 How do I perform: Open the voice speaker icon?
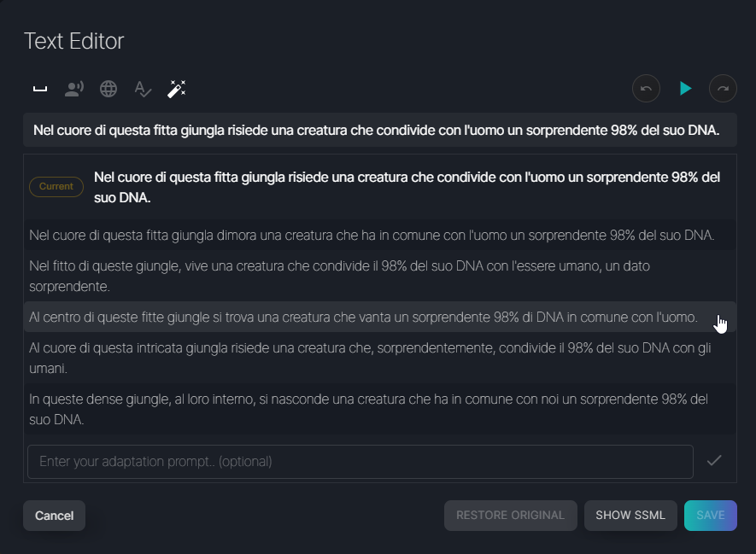coord(74,88)
